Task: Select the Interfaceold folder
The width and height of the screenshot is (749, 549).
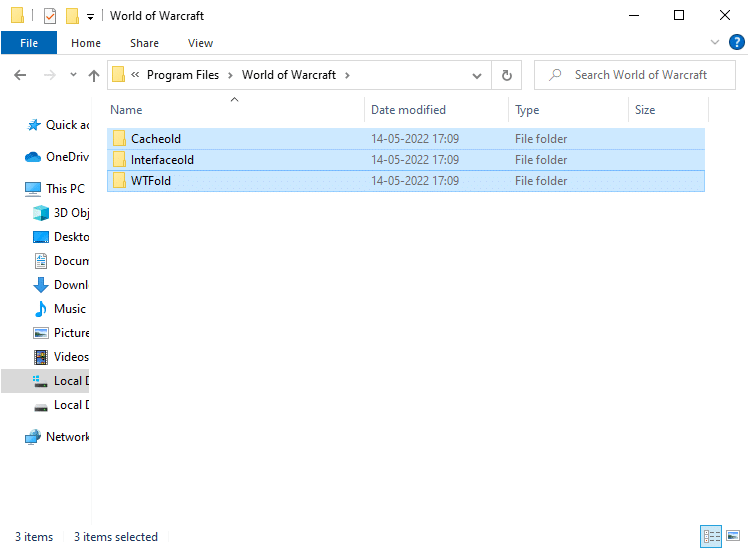Action: point(406,160)
